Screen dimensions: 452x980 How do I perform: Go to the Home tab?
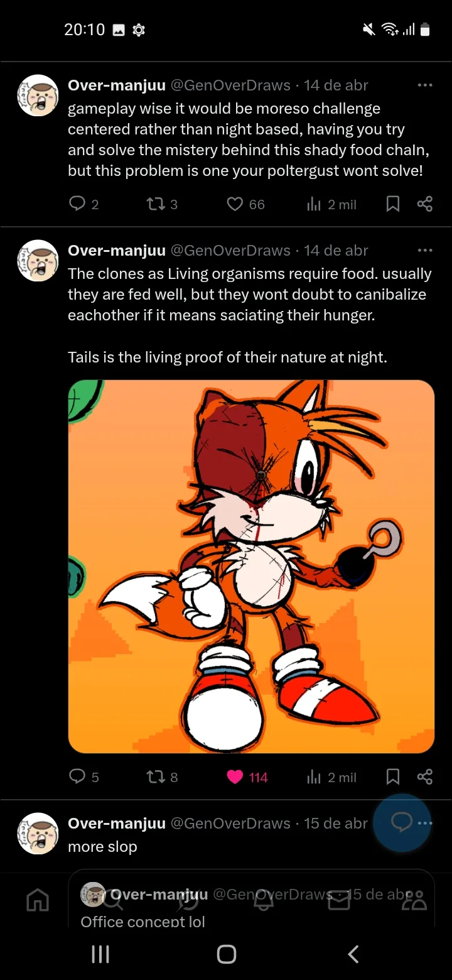coord(38,900)
